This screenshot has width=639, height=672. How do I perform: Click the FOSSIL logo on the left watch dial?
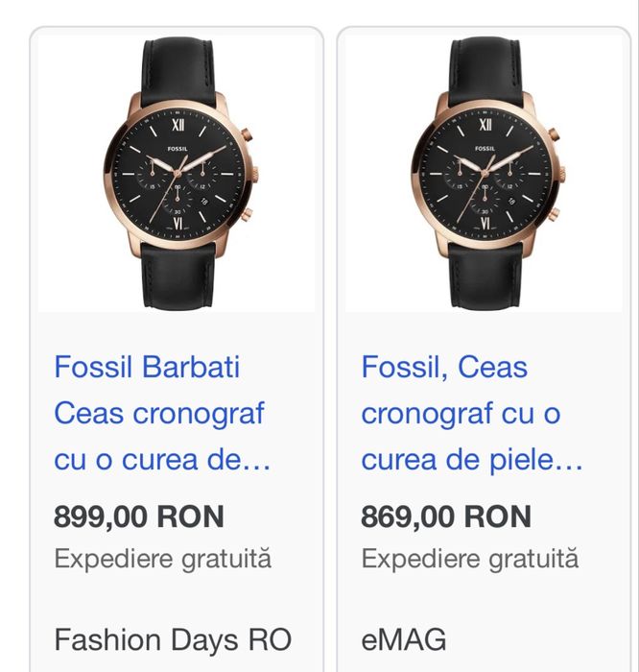[x=177, y=148]
